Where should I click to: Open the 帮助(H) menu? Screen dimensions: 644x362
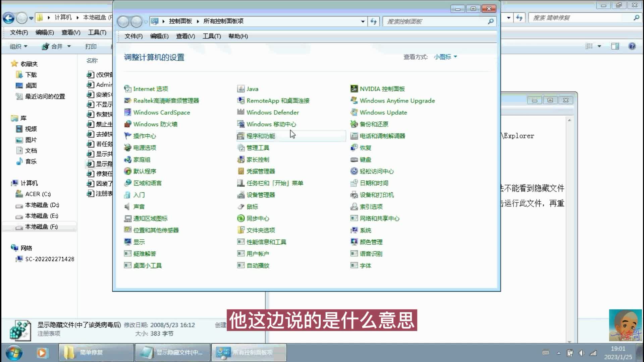pos(238,36)
